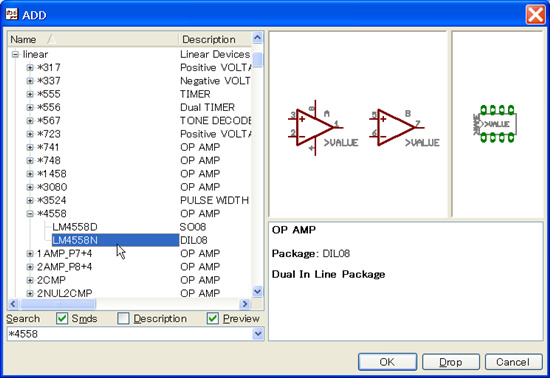Viewport: 550px width, 378px height.
Task: Click the SO08 package cell
Action: pos(193,227)
